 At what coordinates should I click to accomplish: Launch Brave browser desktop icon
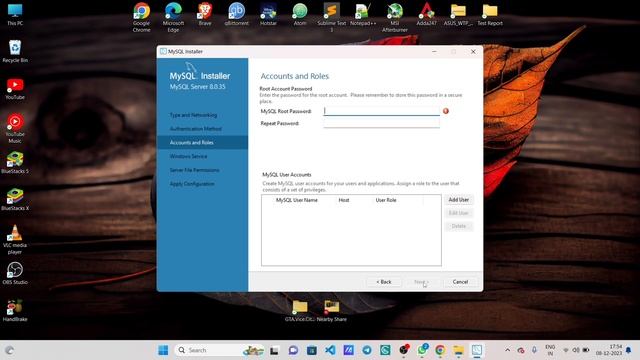tap(205, 14)
